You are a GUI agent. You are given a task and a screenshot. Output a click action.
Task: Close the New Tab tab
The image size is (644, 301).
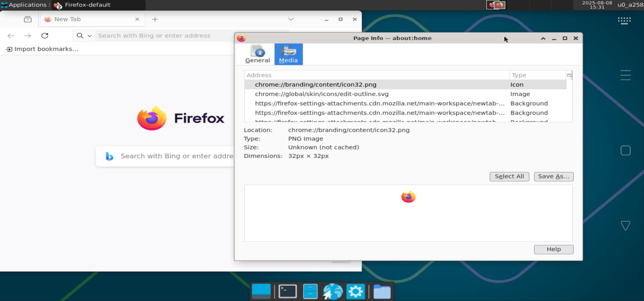(137, 19)
